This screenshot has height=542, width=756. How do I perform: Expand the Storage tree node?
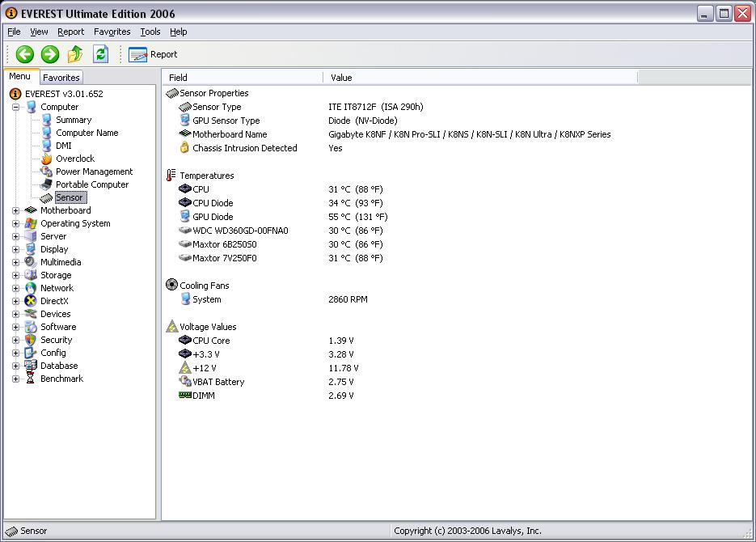(x=15, y=275)
